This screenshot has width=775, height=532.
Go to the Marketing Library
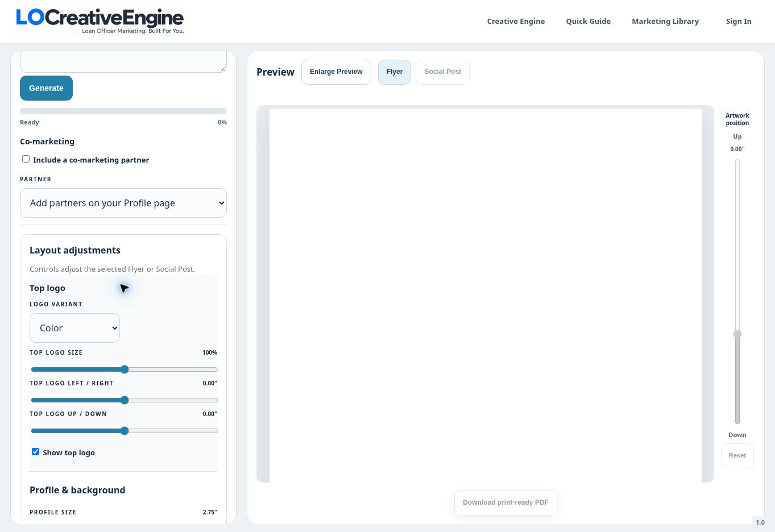pos(665,22)
